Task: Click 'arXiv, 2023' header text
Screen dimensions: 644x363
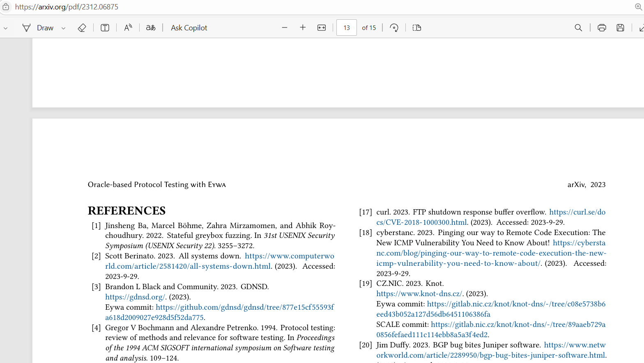Action: (586, 185)
